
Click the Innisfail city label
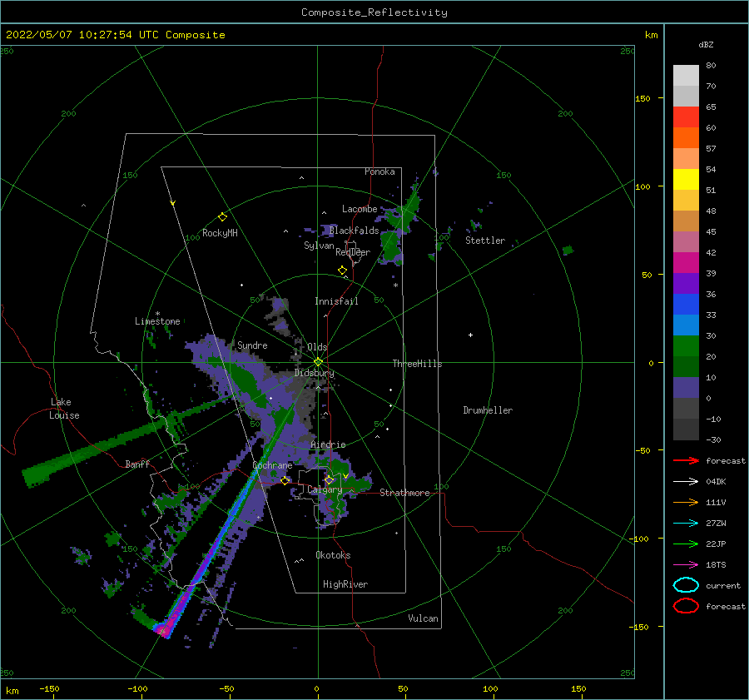click(x=336, y=301)
